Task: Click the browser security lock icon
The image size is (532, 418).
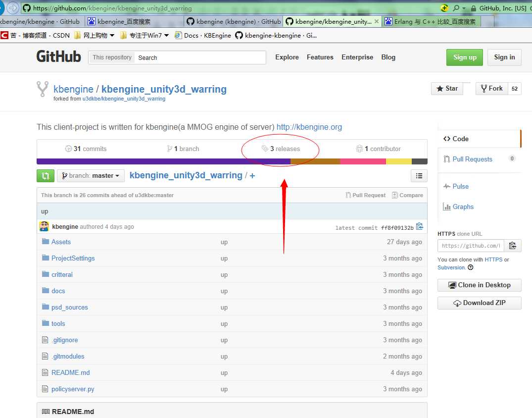Action: click(473, 8)
